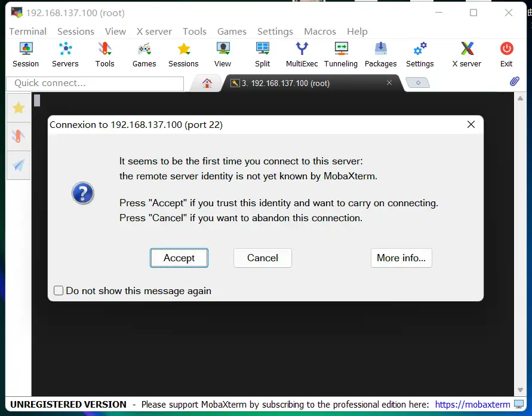Open the Games toolbar icon

(x=144, y=54)
